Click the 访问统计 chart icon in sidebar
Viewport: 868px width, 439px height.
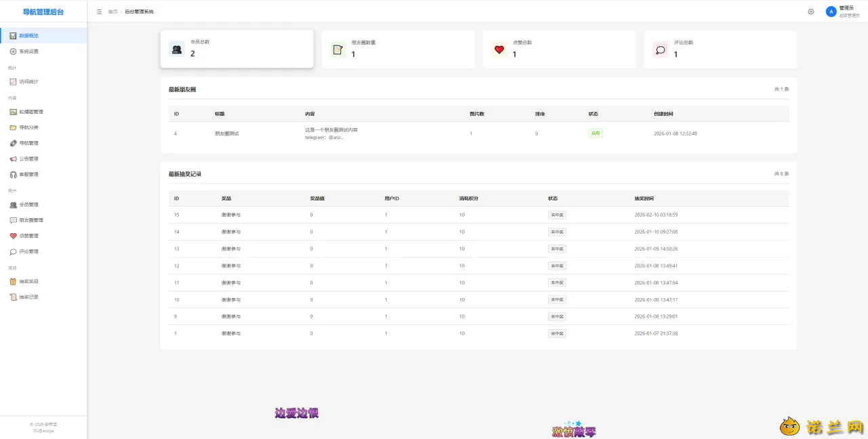click(13, 82)
